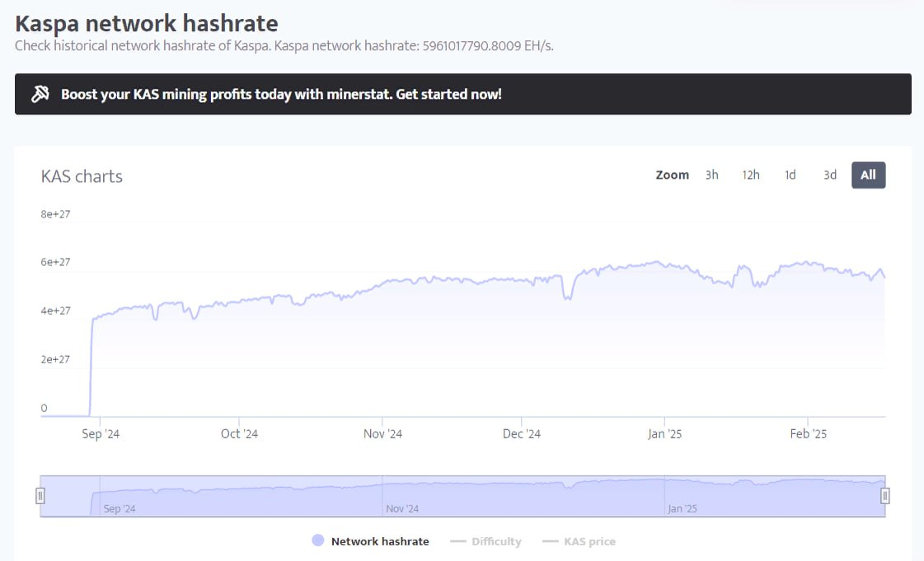Click the 6e+27 y-axis label
The image size is (924, 561).
(x=55, y=262)
